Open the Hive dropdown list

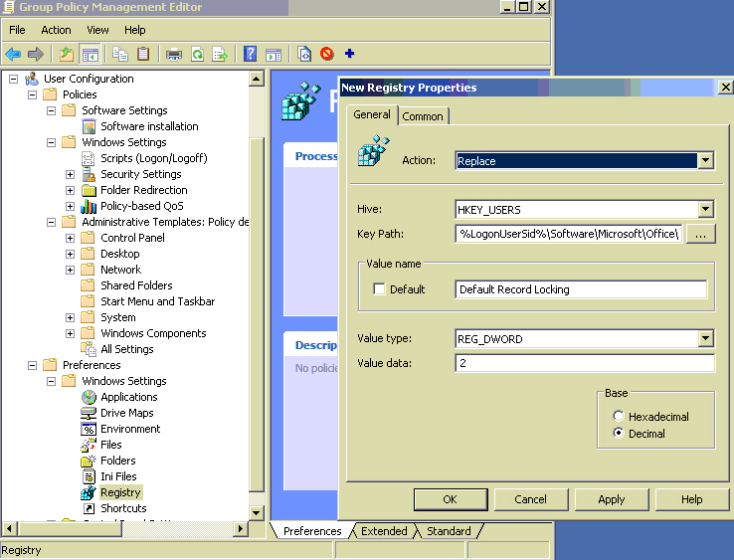[x=705, y=209]
